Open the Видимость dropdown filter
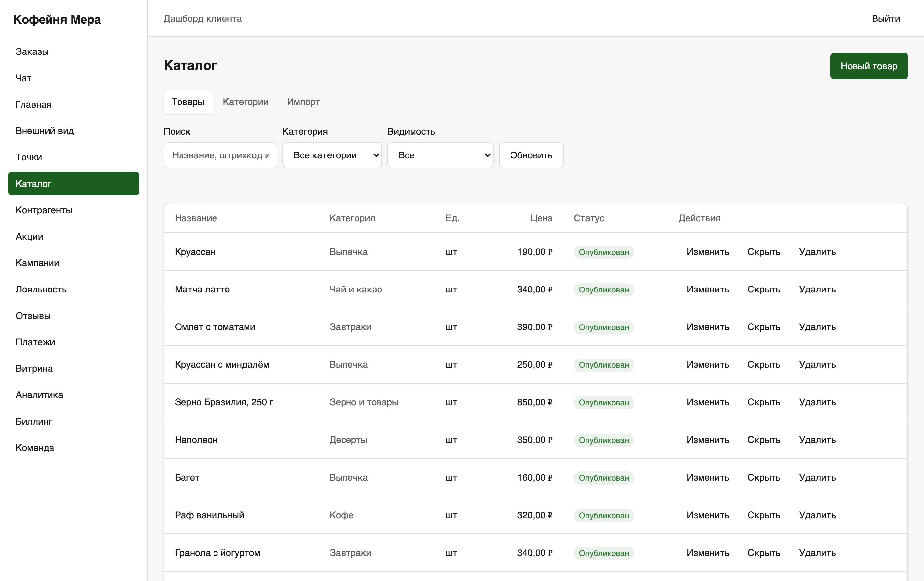Viewport: 924px width, 581px height. pyautogui.click(x=440, y=155)
